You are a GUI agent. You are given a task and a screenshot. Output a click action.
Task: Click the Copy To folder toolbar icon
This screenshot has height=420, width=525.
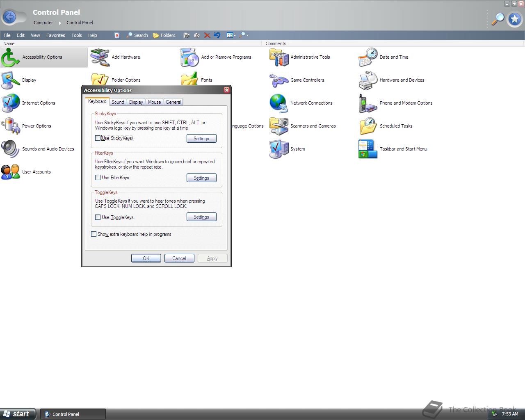tap(197, 35)
